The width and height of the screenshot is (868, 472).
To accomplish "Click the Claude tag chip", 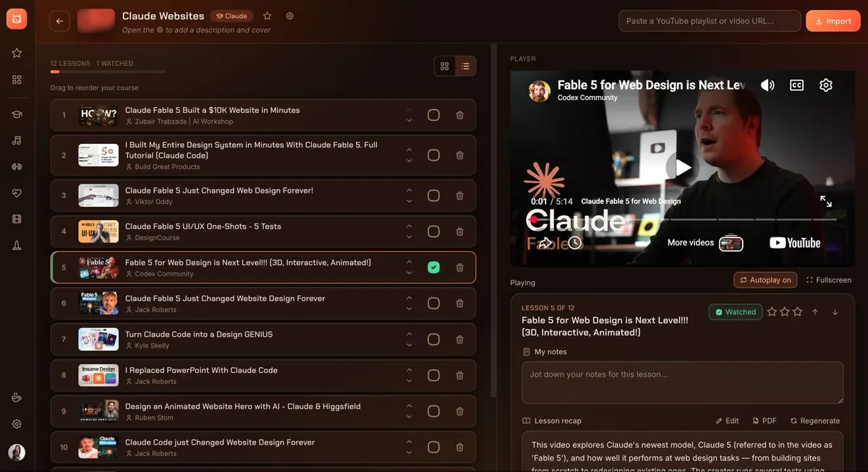I will tap(231, 16).
